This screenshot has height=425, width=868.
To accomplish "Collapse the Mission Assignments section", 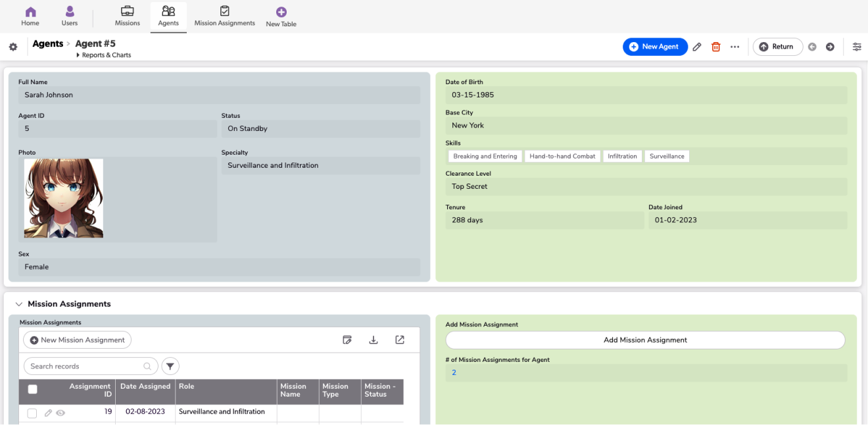I will (18, 304).
